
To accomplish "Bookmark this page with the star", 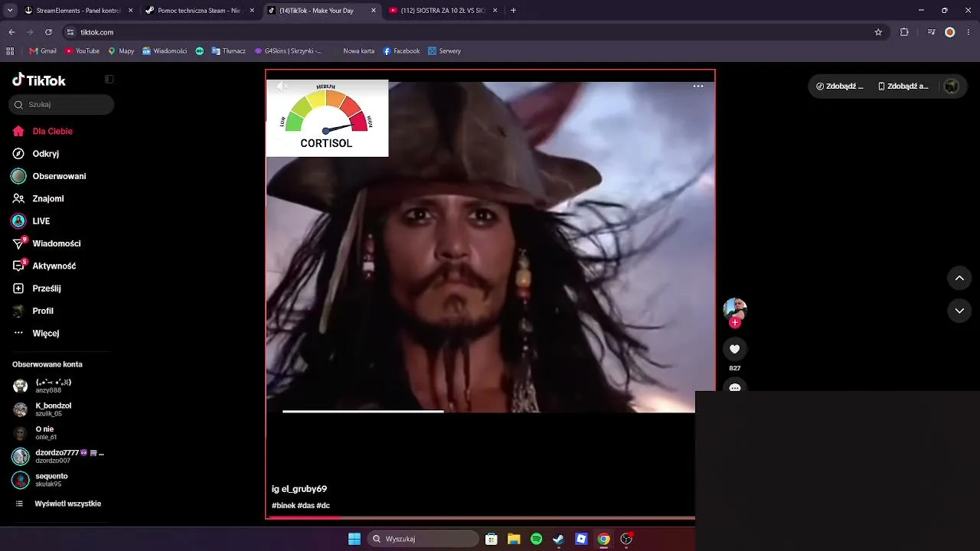I will pyautogui.click(x=878, y=32).
